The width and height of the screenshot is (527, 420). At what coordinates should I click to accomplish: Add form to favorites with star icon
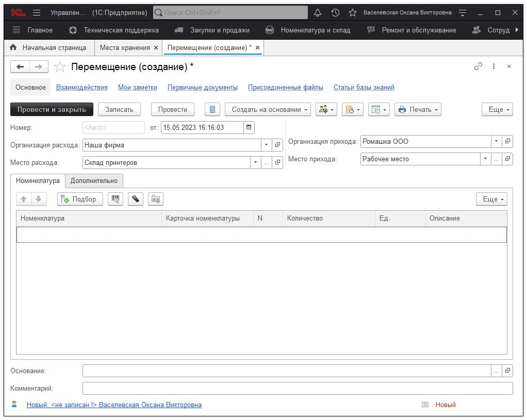[x=60, y=67]
